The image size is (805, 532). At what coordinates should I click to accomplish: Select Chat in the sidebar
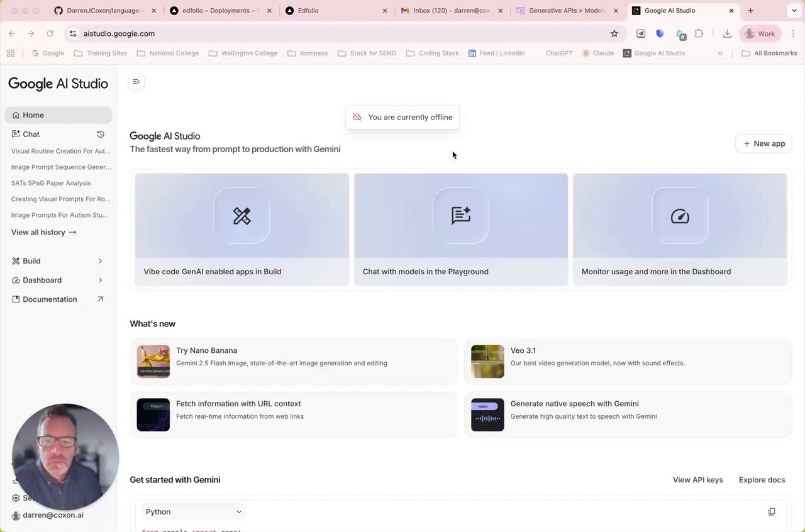coord(31,134)
